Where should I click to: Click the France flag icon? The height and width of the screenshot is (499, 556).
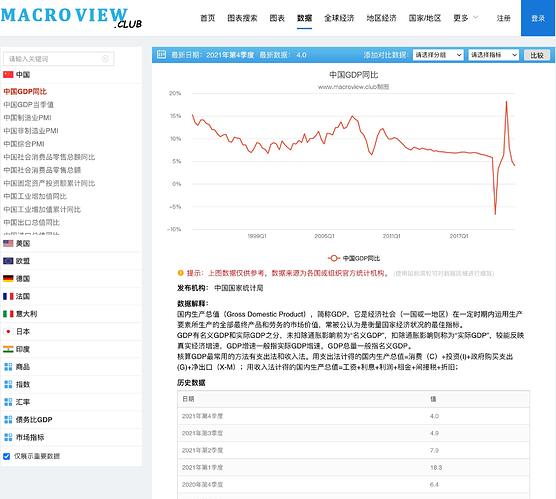coord(8,296)
